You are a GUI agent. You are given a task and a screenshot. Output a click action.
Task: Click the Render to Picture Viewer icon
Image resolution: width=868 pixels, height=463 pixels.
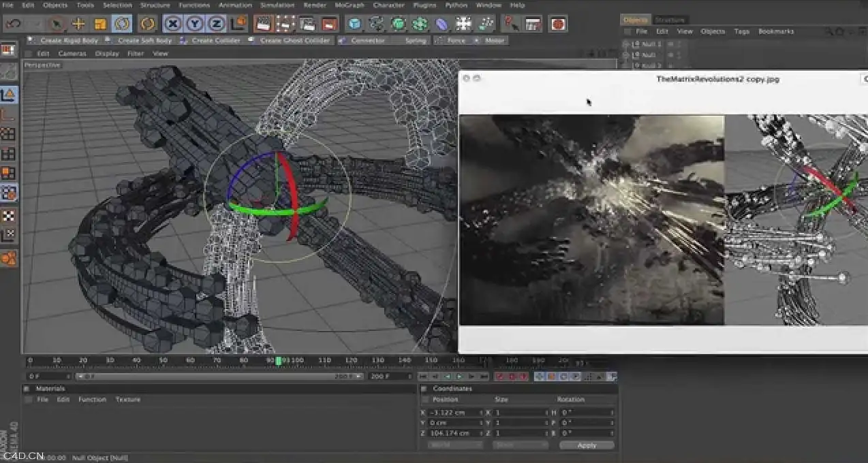pos(307,24)
